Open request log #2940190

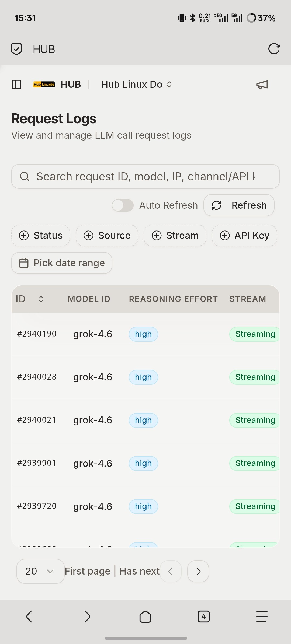click(x=37, y=334)
